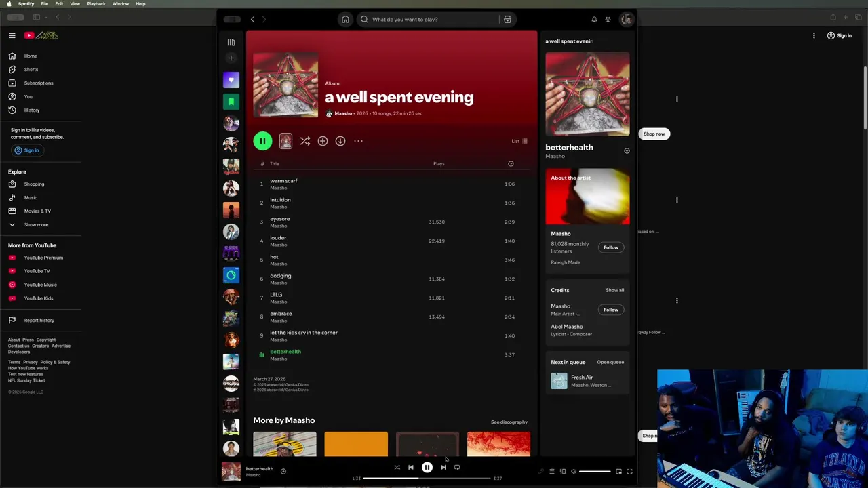The image size is (868, 488).
Task: Open Spotify menu in macOS menu bar
Action: [26, 4]
